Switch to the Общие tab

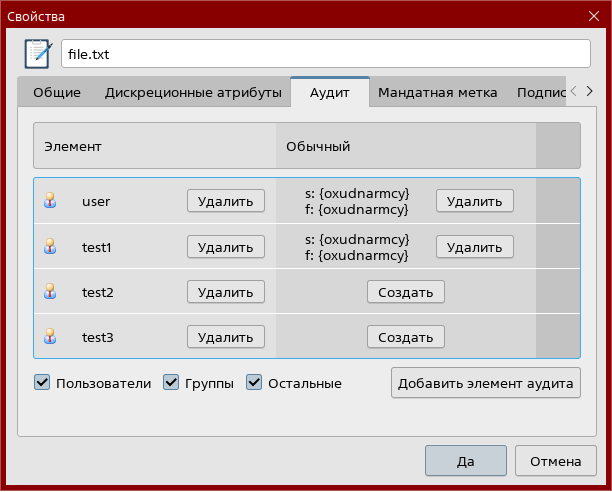click(x=57, y=93)
